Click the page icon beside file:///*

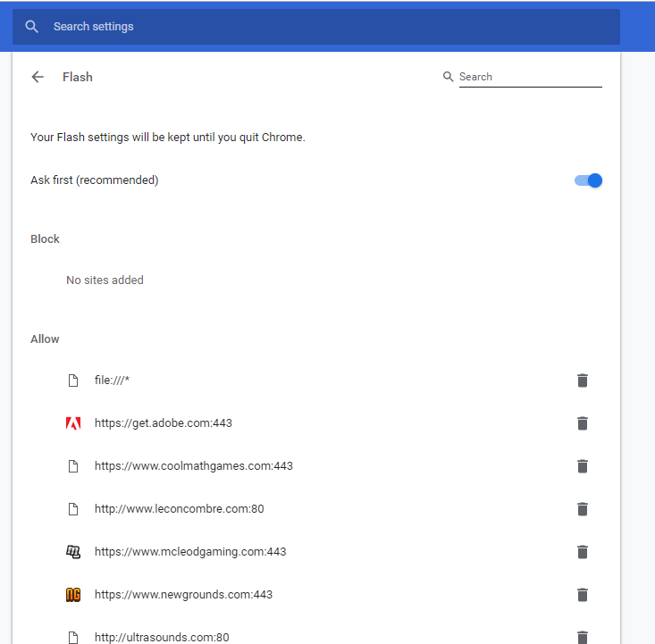point(73,381)
